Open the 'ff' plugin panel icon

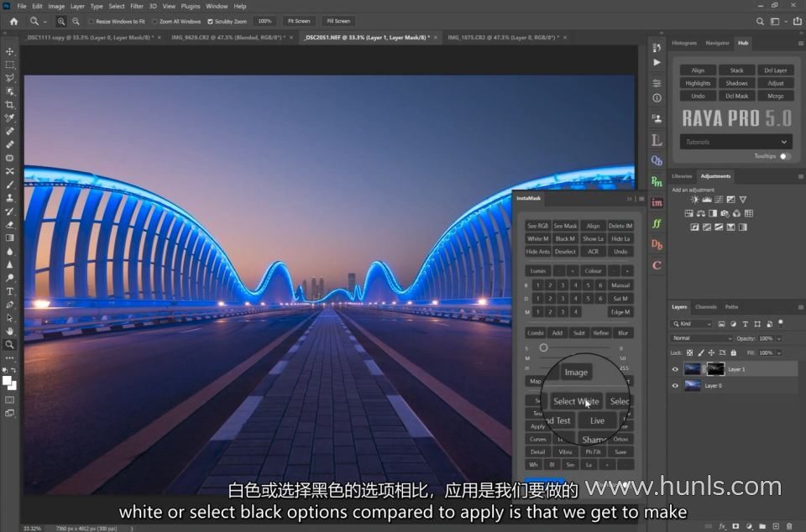tap(657, 223)
